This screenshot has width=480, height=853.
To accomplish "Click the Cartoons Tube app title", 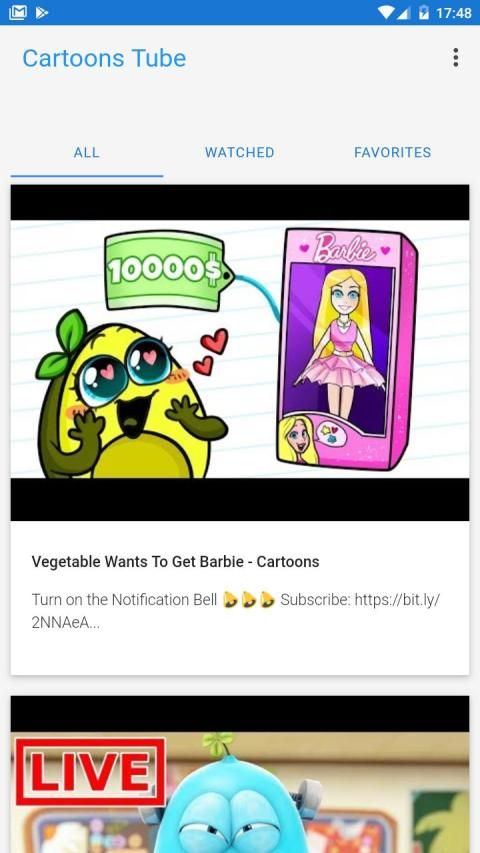I will click(x=104, y=58).
